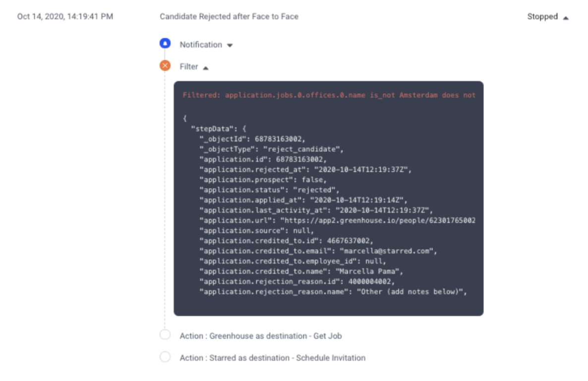Click the "application.rejected_at" line
The height and width of the screenshot is (381, 588).
tap(305, 170)
